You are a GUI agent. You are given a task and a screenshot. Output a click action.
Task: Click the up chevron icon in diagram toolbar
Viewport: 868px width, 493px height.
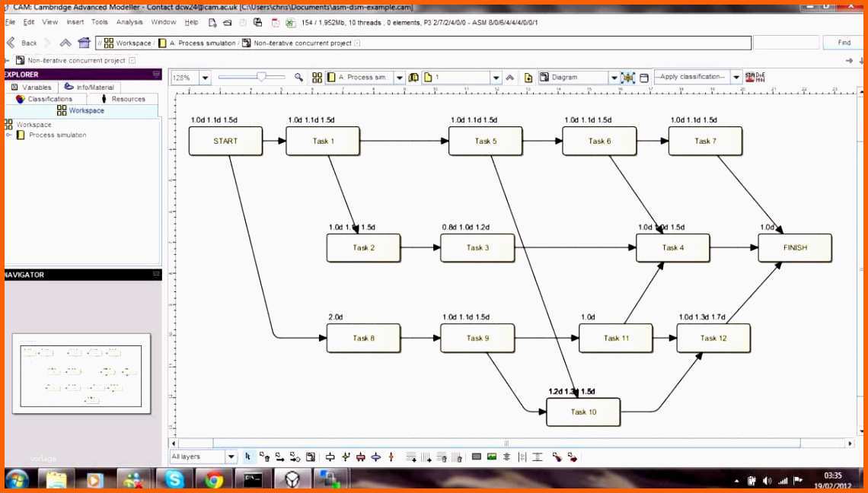click(510, 78)
